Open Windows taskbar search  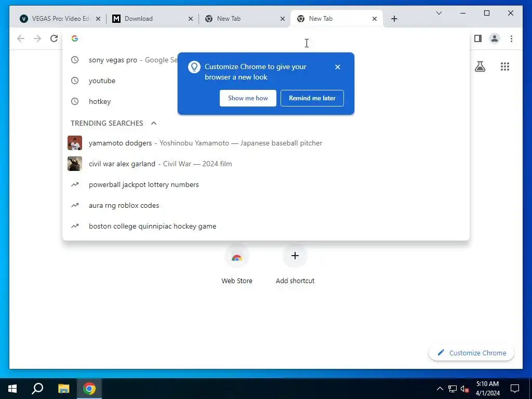[37, 389]
